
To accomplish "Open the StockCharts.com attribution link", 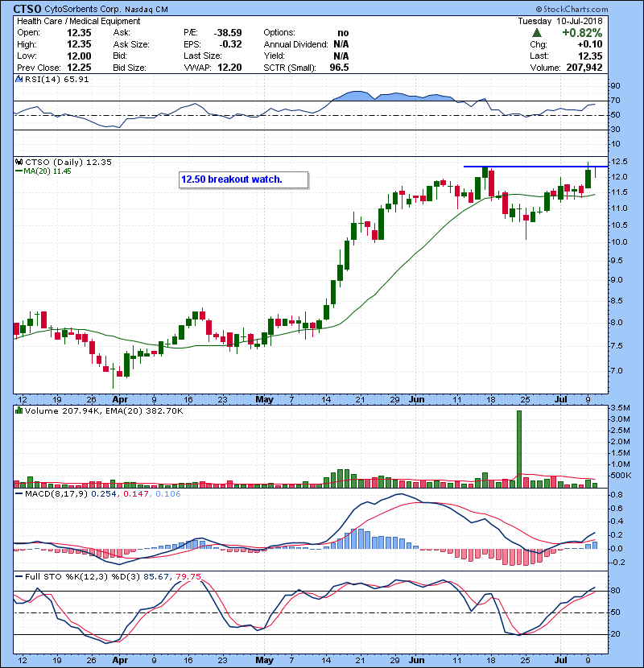I will [576, 9].
